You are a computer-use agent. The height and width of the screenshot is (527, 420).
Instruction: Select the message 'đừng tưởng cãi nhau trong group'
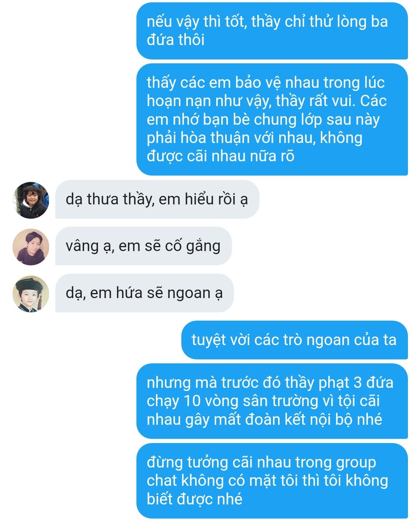[x=272, y=481]
